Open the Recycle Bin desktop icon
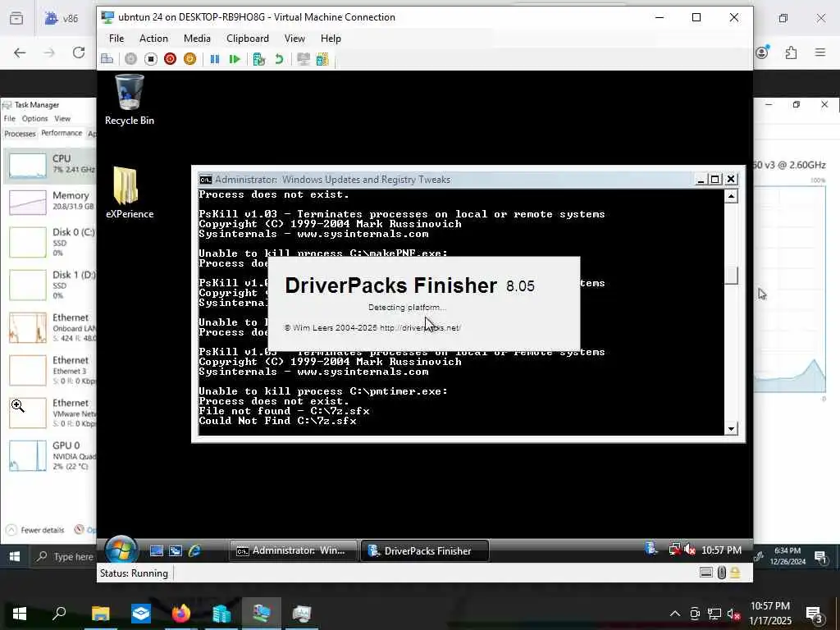The image size is (840, 630). (130, 100)
